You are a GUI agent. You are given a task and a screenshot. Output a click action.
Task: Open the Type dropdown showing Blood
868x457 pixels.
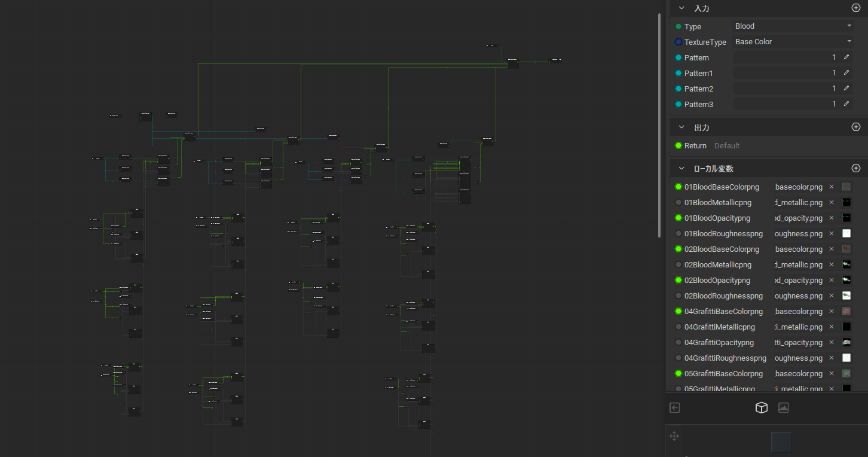point(793,26)
